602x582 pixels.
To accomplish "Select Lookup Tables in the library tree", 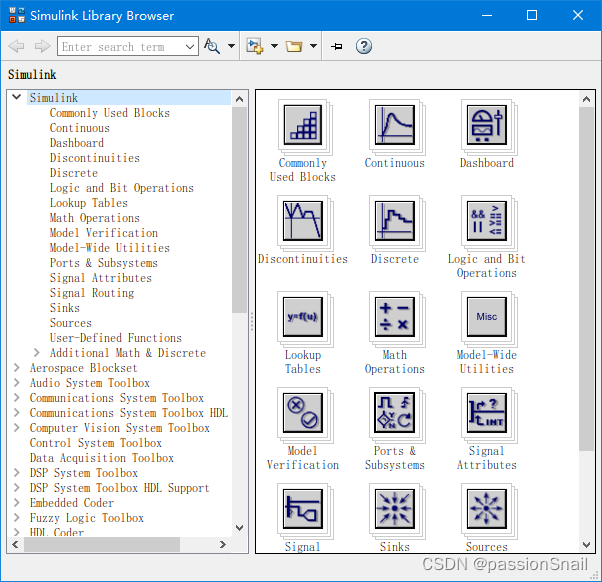I will click(x=89, y=203).
